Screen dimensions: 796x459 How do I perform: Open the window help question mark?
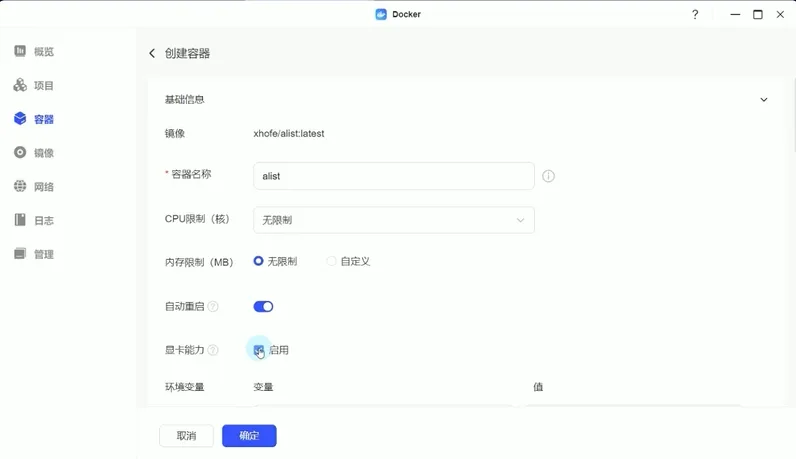point(695,14)
